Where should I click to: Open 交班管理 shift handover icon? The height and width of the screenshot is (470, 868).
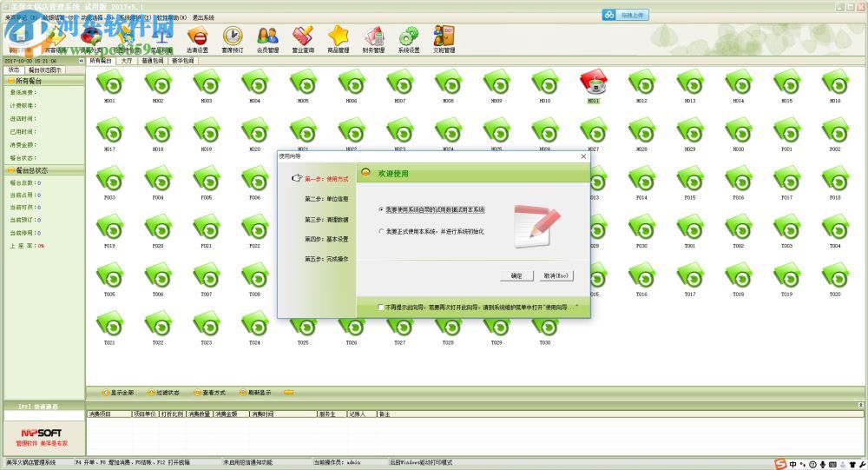[x=444, y=39]
